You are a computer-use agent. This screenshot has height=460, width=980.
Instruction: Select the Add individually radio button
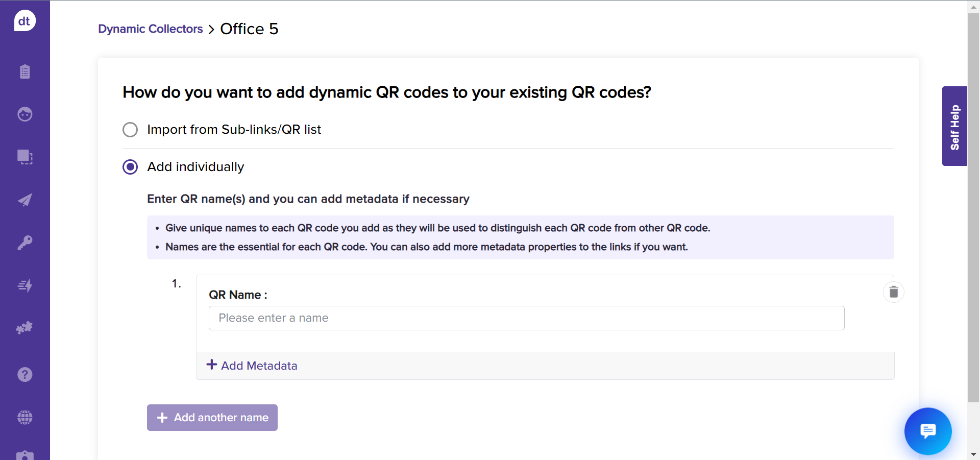(130, 167)
